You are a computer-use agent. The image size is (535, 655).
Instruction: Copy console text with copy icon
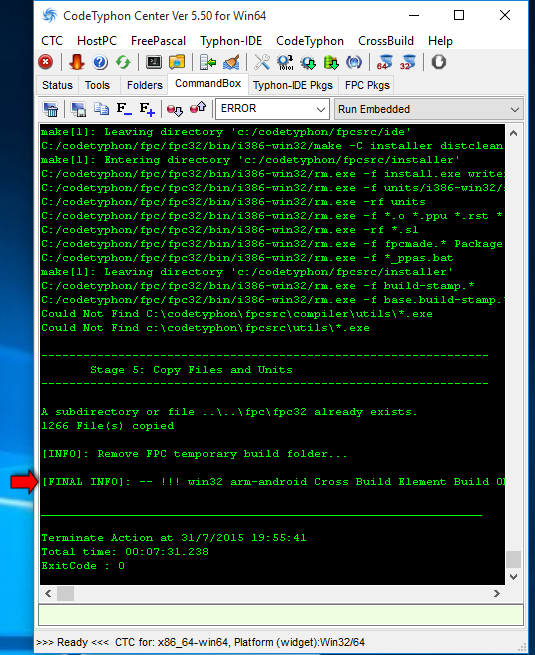101,109
